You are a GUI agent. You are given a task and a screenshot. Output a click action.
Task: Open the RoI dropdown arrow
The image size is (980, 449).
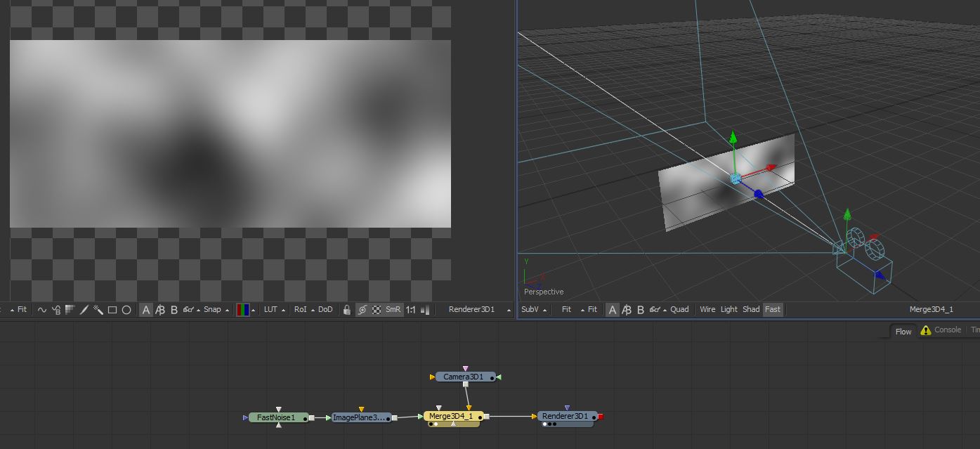point(313,310)
